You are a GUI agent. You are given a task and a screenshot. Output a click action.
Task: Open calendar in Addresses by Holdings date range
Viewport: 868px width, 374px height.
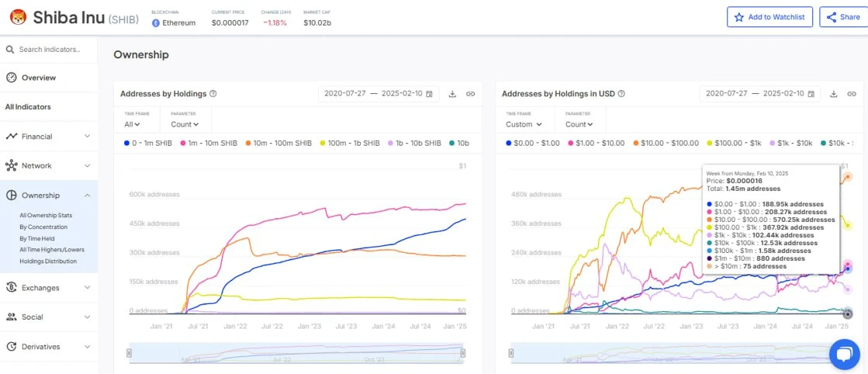click(x=429, y=94)
